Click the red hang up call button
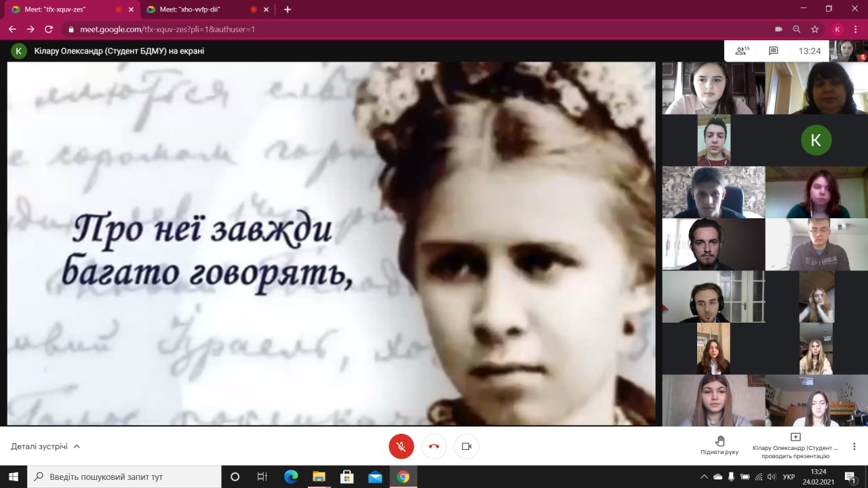 434,447
